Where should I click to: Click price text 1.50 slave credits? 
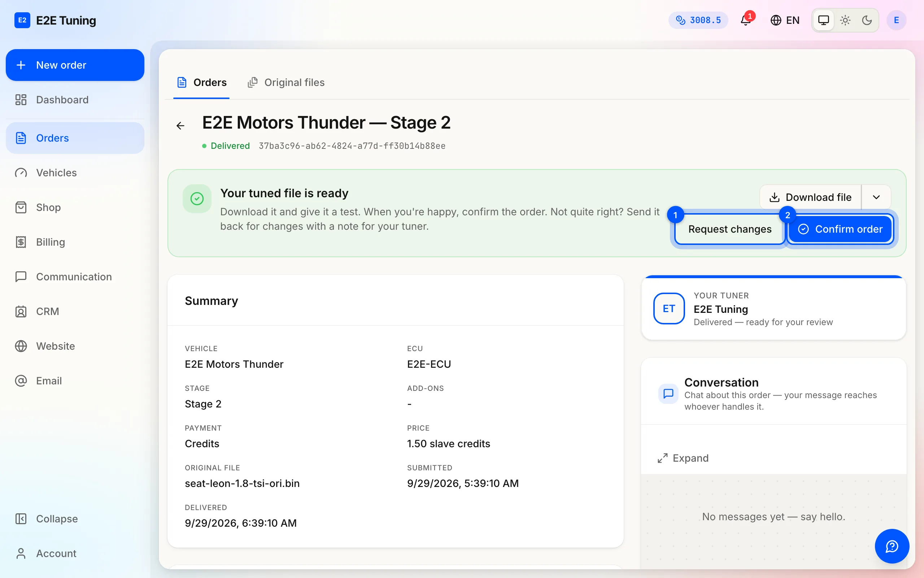click(448, 444)
